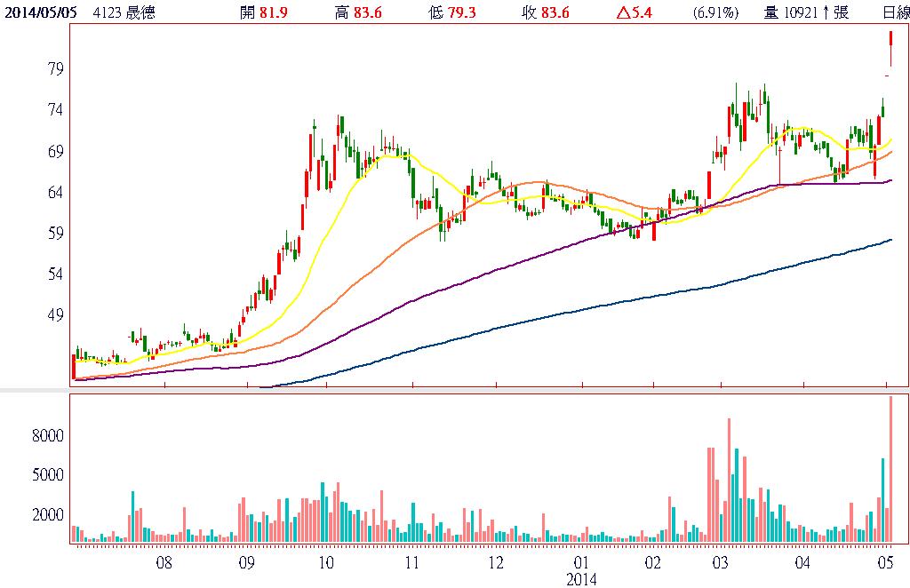
Task: Click the latest red candlestick at top right
Action: (890, 38)
